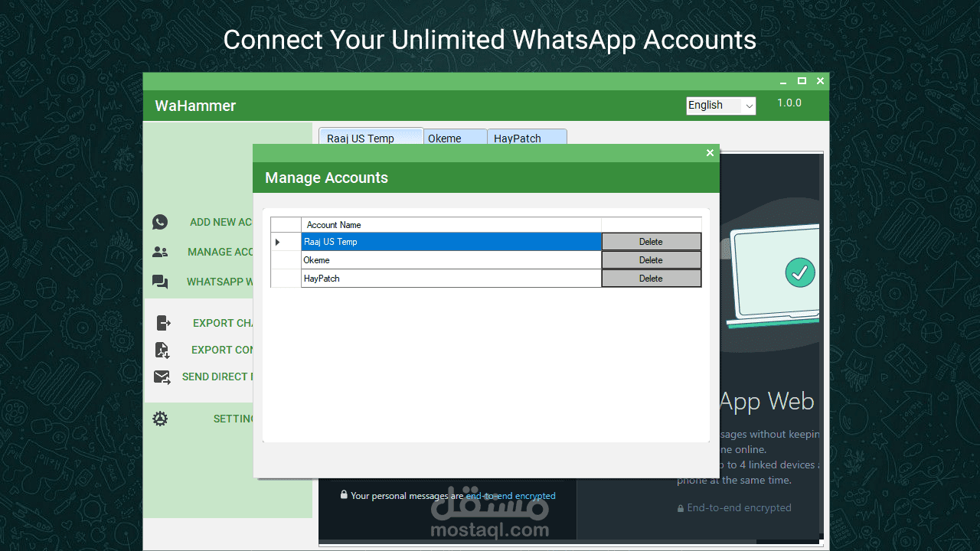Image resolution: width=980 pixels, height=551 pixels.
Task: Click the Export Chat file icon
Action: 163,323
